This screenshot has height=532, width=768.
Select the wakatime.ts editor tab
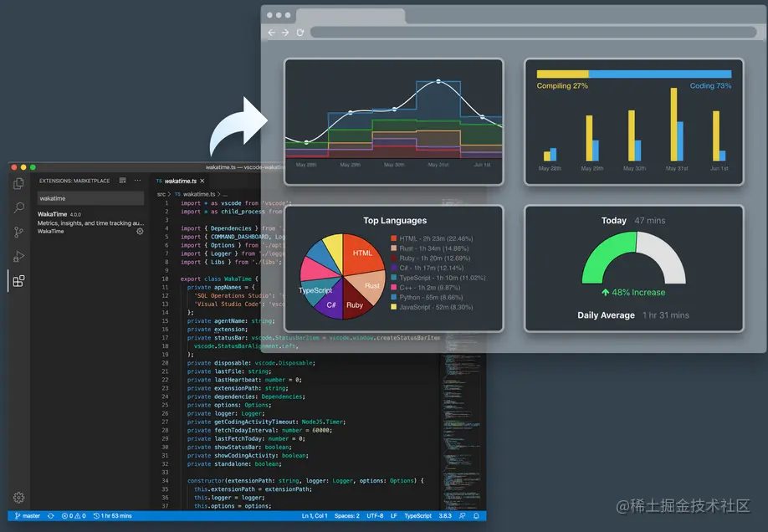click(180, 181)
